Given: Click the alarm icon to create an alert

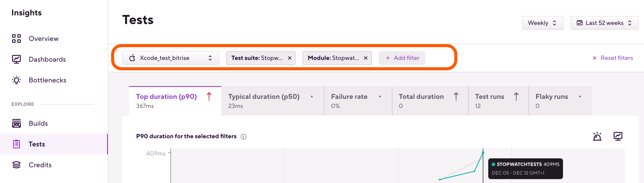Looking at the screenshot, I should pyautogui.click(x=597, y=136).
